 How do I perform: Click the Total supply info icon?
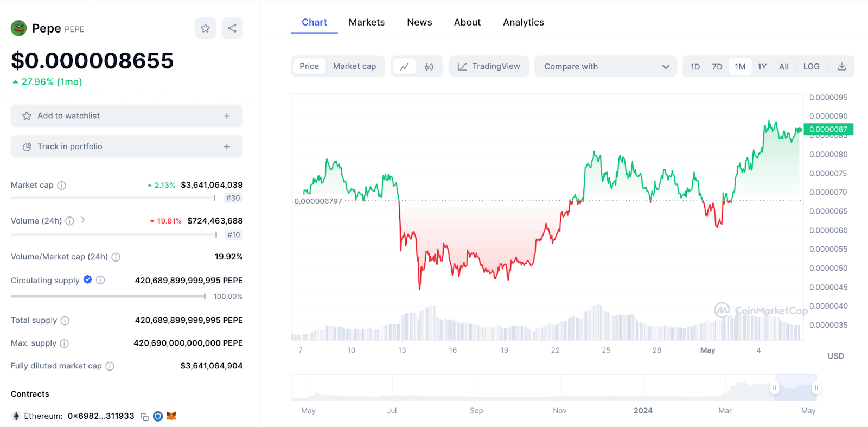point(65,321)
